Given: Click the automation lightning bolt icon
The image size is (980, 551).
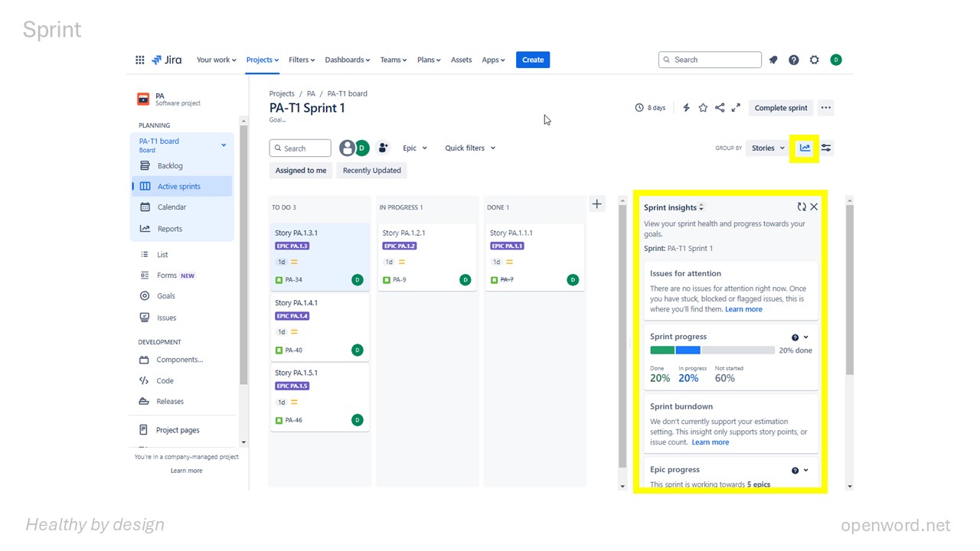Looking at the screenshot, I should (686, 108).
